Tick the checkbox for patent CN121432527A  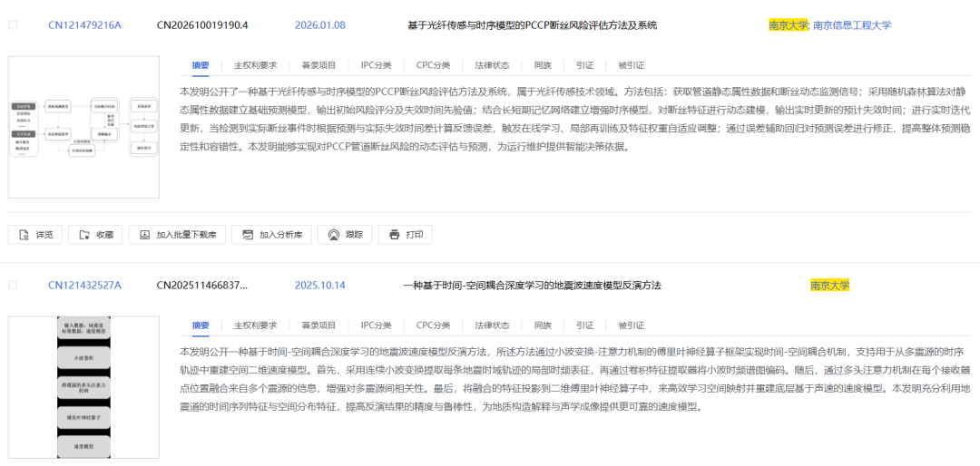tap(13, 285)
